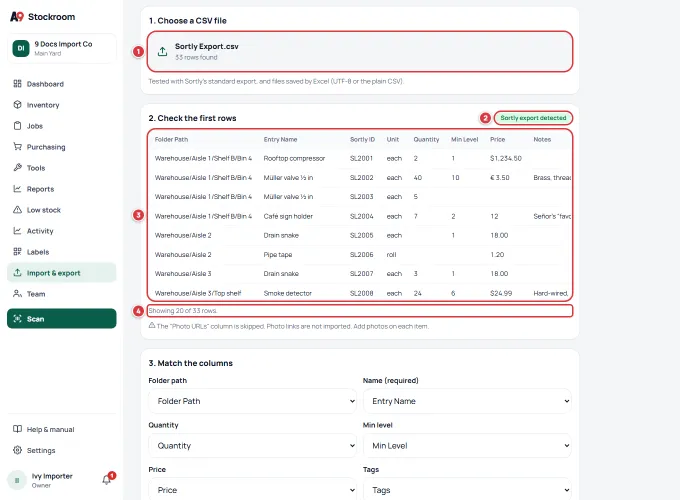Image resolution: width=680 pixels, height=500 pixels.
Task: Go to Dashboard in the sidebar
Action: (x=62, y=84)
